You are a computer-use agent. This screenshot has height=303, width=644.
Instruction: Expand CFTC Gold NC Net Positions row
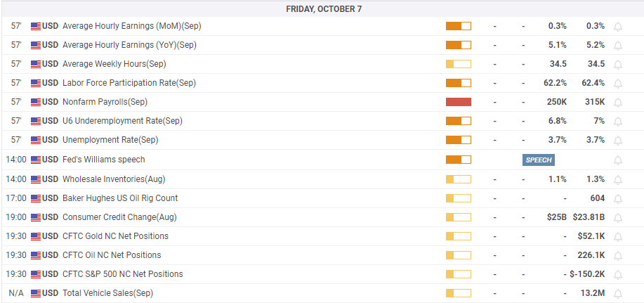coord(115,236)
